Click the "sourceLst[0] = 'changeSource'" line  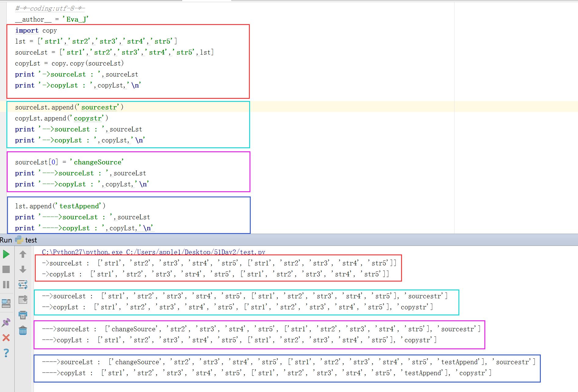click(69, 162)
